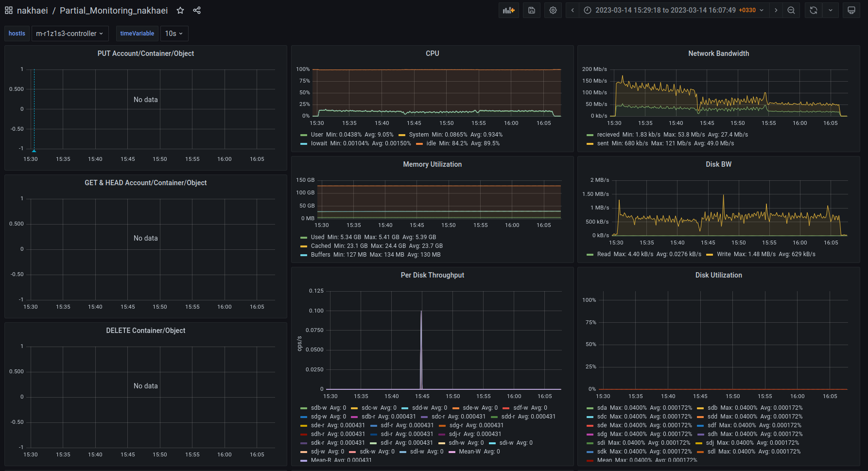Open the dashboard search grid icon

(x=9, y=10)
